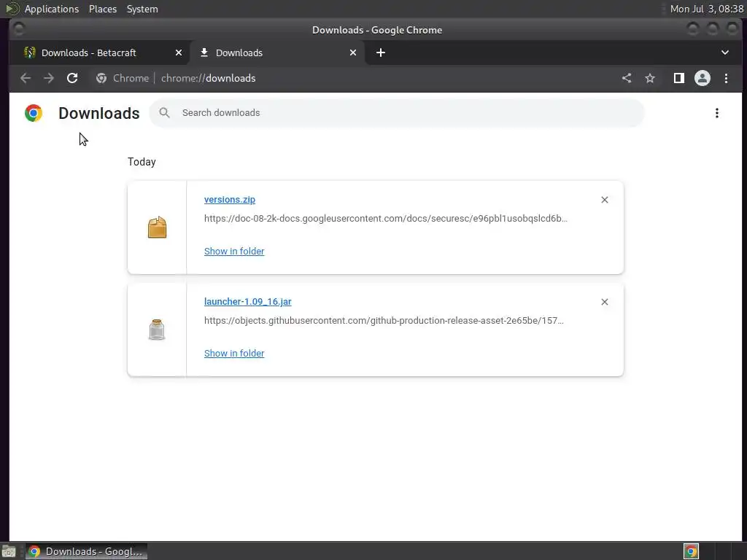Open the Chrome profile avatar
This screenshot has width=747, height=560.
click(703, 78)
